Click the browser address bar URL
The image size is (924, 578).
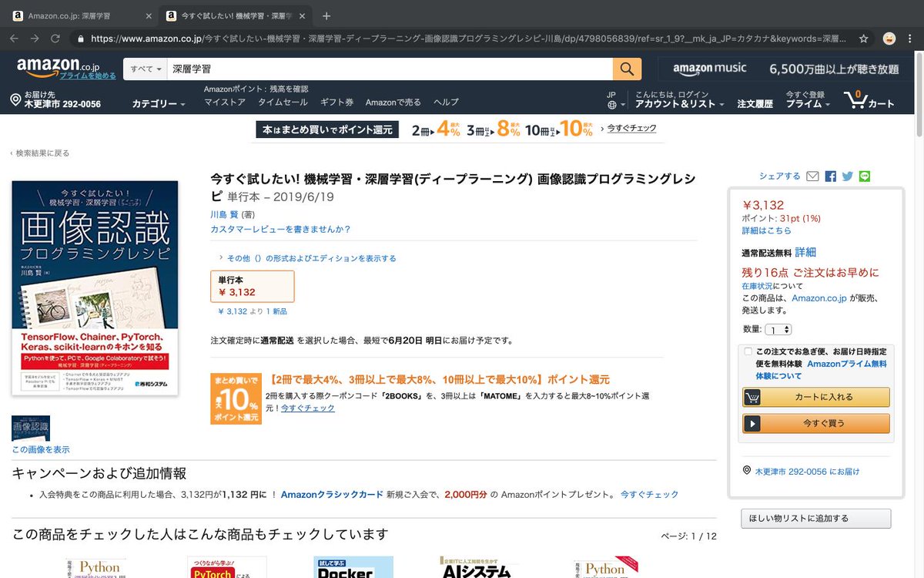tap(470, 38)
